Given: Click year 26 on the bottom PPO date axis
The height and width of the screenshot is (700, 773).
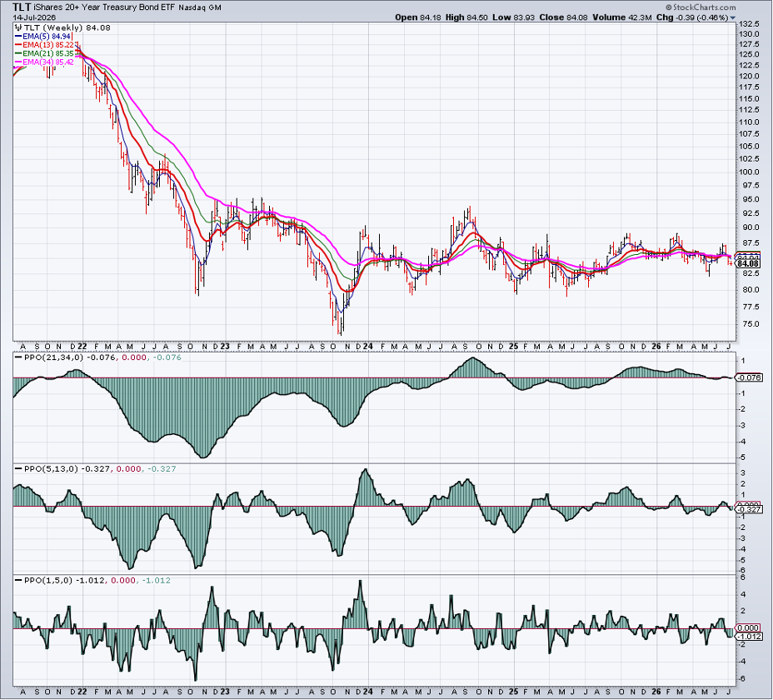Looking at the screenshot, I should tap(656, 692).
